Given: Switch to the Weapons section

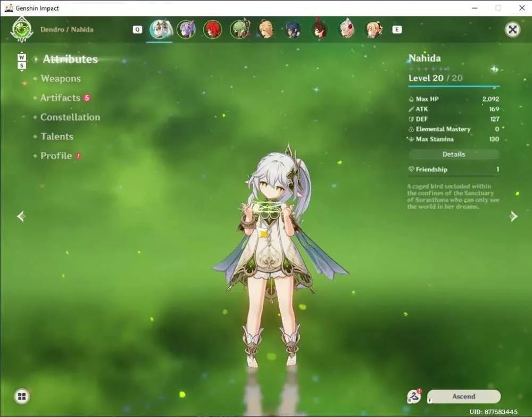Looking at the screenshot, I should pyautogui.click(x=61, y=79).
